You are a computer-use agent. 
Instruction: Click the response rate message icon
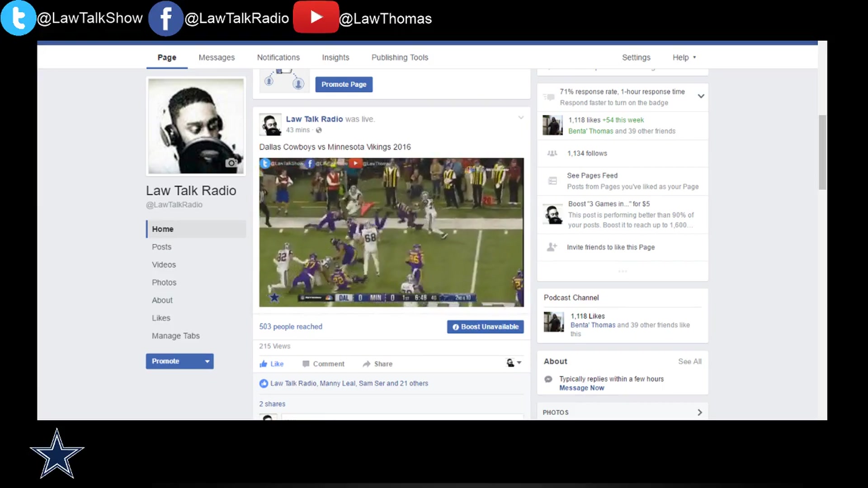[x=549, y=97]
